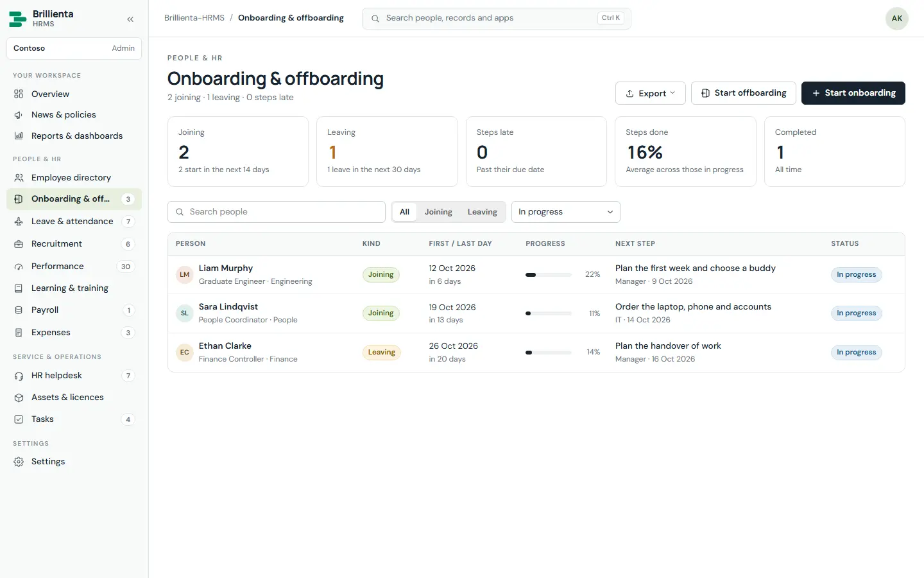Open Leave & attendance section

click(x=74, y=221)
